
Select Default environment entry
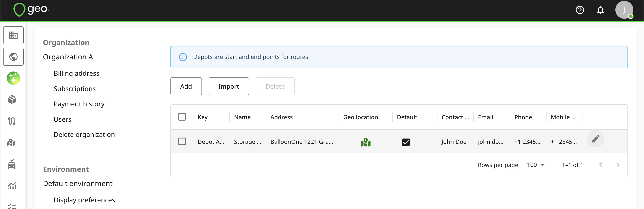(78, 184)
